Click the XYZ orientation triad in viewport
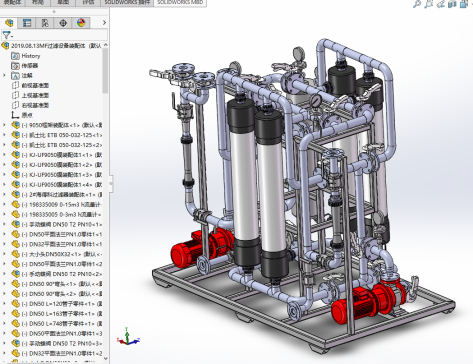The image size is (473, 364). coord(128,336)
